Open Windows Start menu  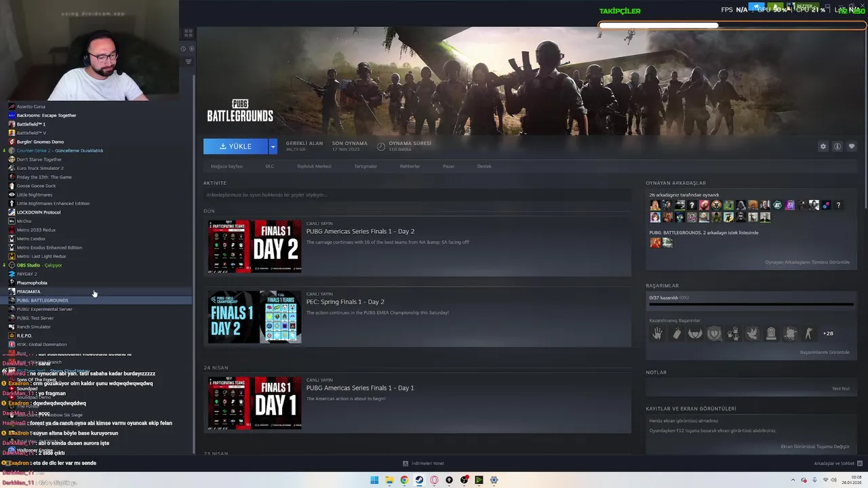[x=374, y=480]
